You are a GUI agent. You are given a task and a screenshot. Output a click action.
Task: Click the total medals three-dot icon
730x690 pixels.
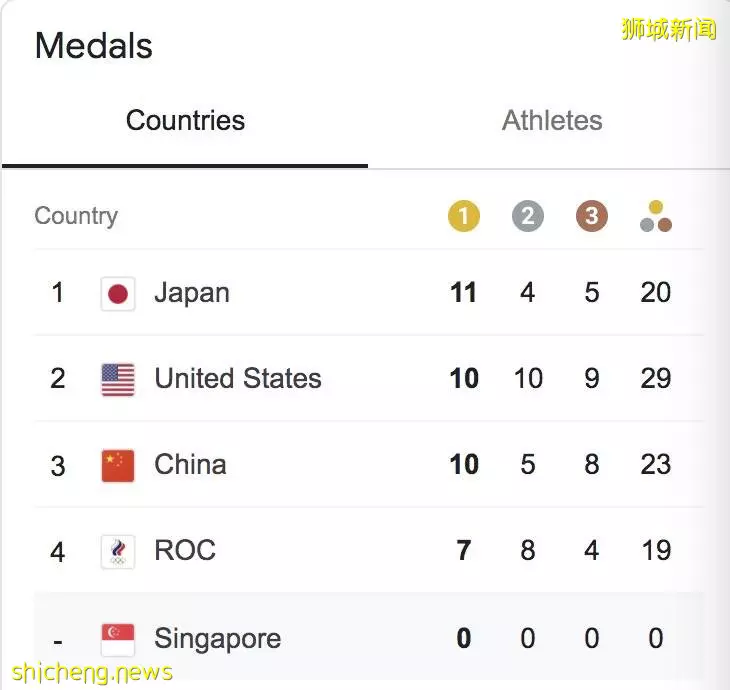pyautogui.click(x=656, y=216)
